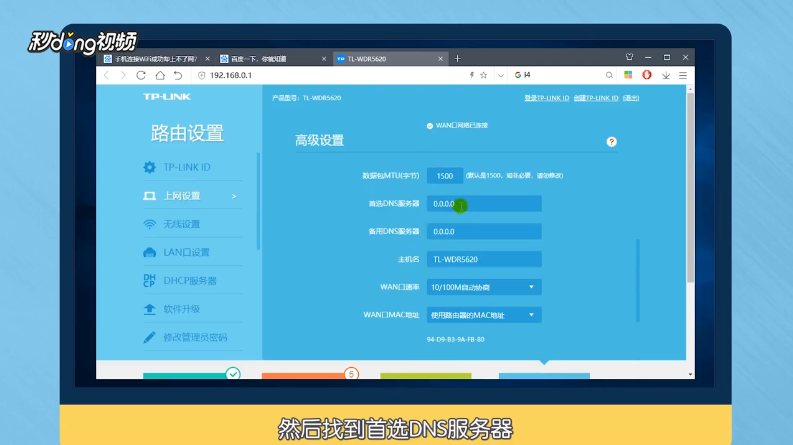Click the blue bottom tab
This screenshot has width=793, height=445.
544,376
